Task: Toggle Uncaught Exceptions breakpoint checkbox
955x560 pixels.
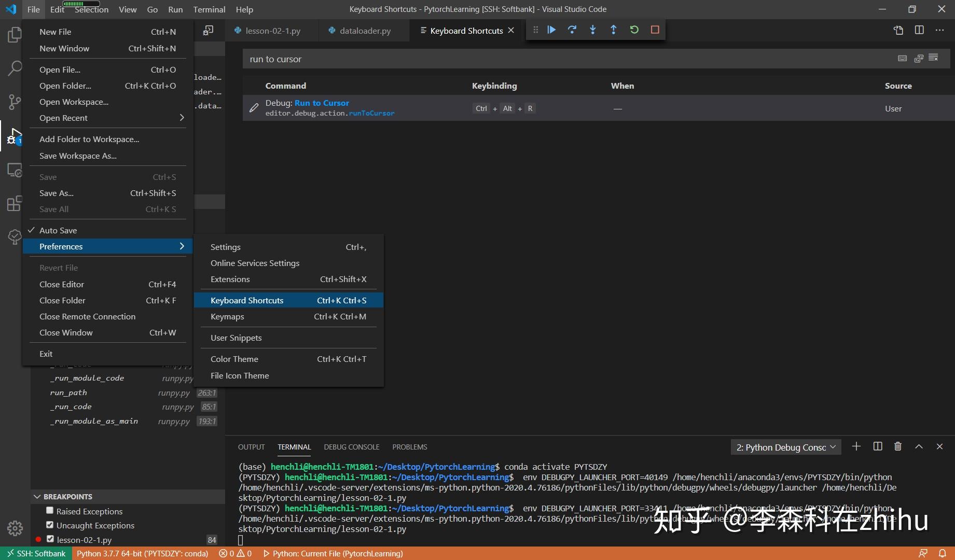Action: click(x=50, y=525)
